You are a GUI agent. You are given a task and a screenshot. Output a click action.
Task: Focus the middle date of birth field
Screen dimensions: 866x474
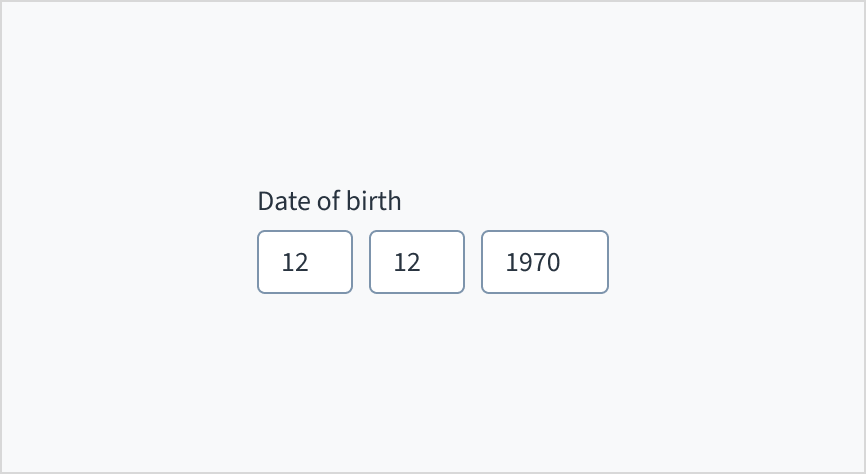(x=417, y=262)
